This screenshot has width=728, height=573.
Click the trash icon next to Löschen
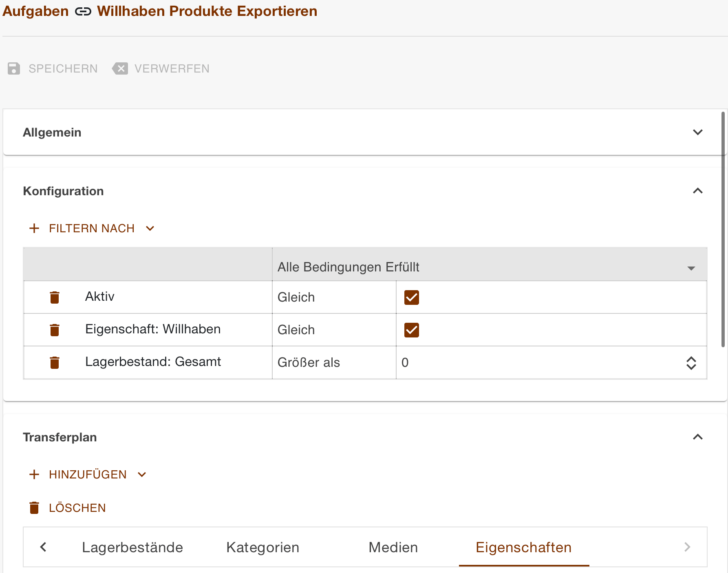click(34, 507)
